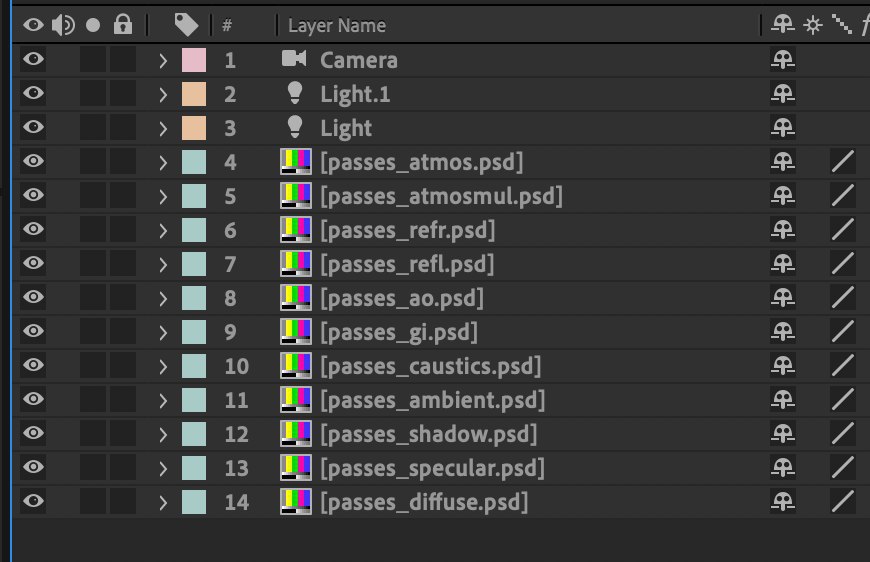Image resolution: width=870 pixels, height=562 pixels.
Task: Click the footage icon of passes_caustics.psd
Action: point(296,366)
